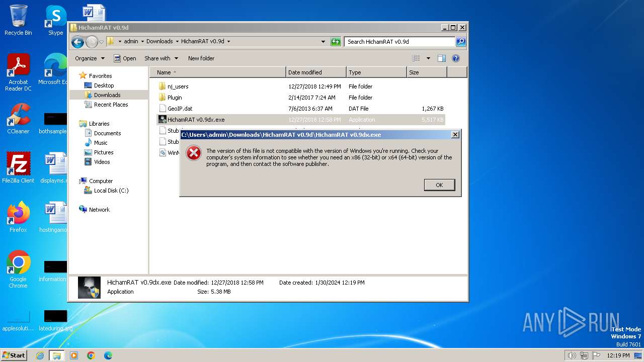Select the Skype desktop icon
The image size is (644, 362).
point(55,20)
